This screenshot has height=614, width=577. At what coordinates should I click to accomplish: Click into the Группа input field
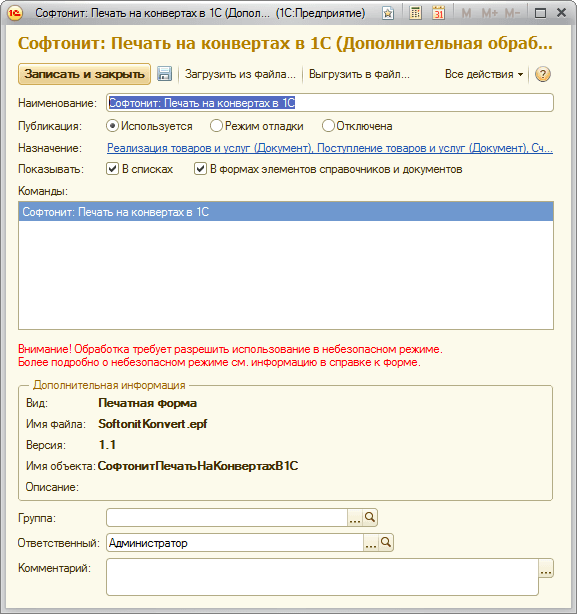[227, 518]
